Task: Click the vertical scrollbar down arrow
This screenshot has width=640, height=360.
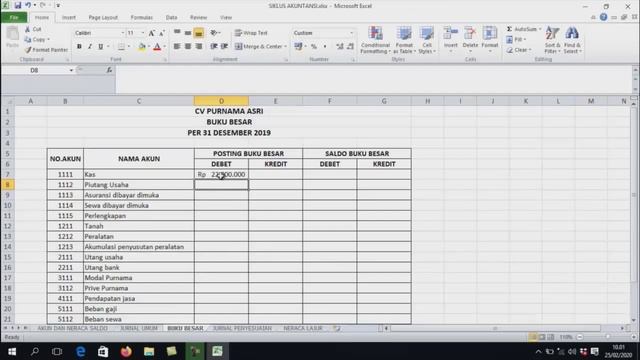Action: (633, 320)
